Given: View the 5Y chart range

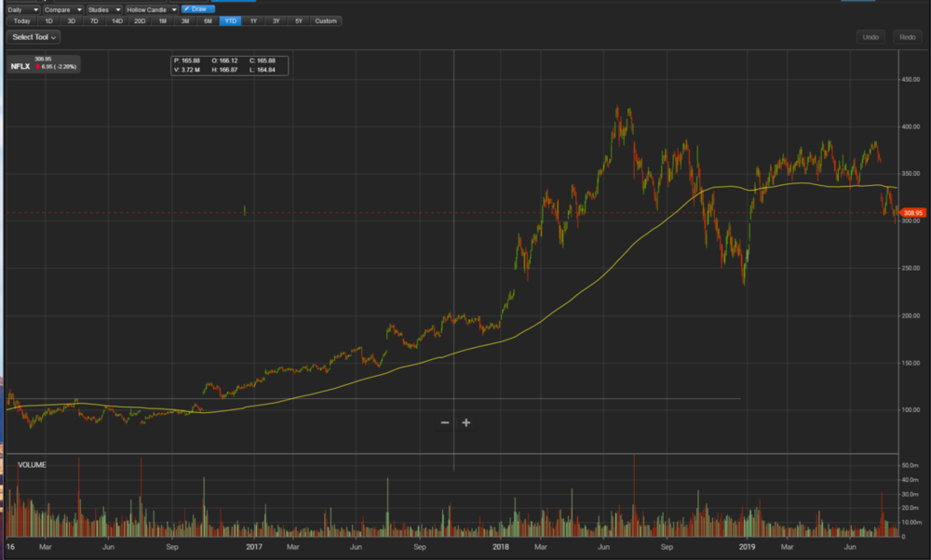Looking at the screenshot, I should [298, 20].
